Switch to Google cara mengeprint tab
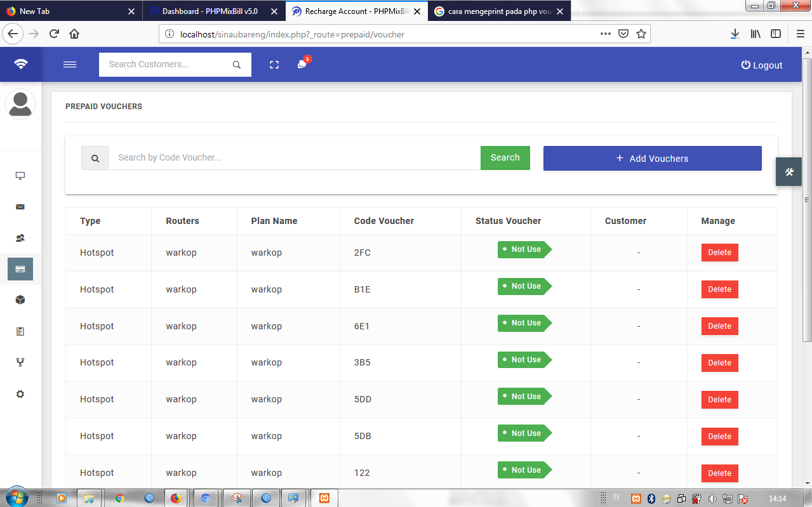Image resolution: width=812 pixels, height=507 pixels. coord(499,11)
